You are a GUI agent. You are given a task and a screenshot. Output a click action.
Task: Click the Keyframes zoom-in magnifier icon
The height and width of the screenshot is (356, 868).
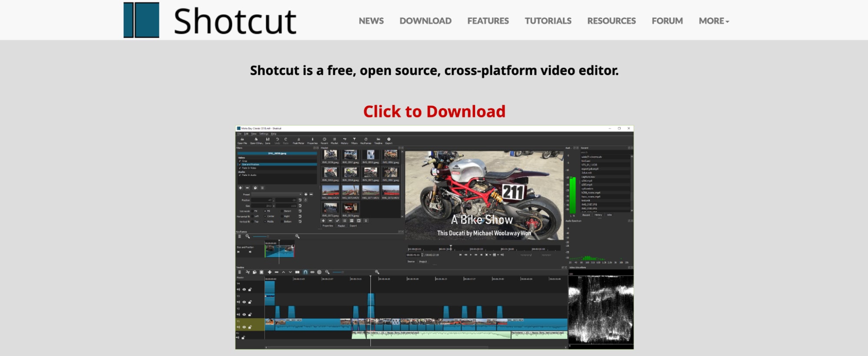coord(297,236)
